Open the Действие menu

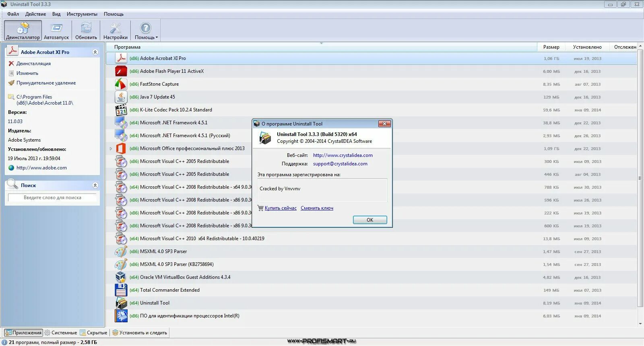(35, 14)
